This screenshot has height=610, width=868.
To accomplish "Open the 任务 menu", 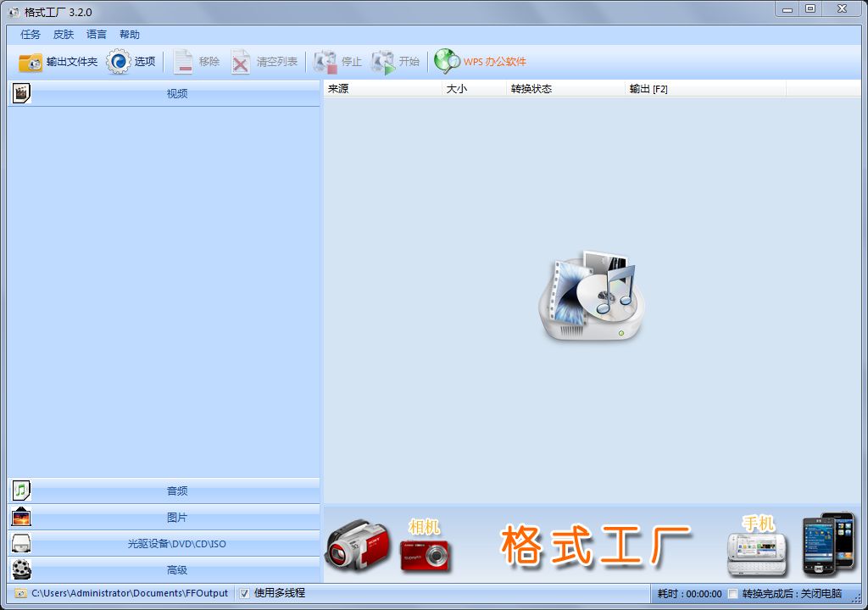I will point(31,35).
